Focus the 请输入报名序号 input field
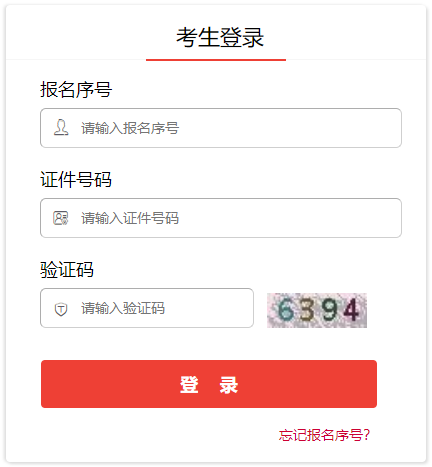Image resolution: width=432 pixels, height=467 pixels. tap(221, 128)
